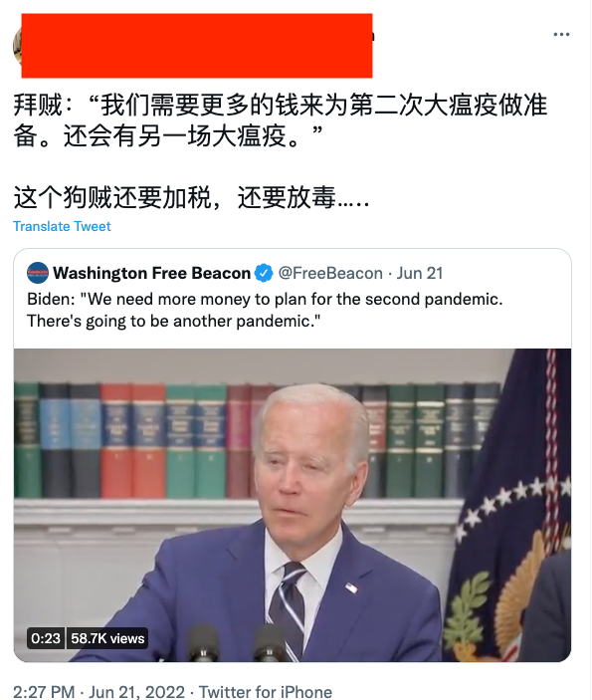Viewport: 592px width, 700px height.
Task: Click the Chinese tweet text starting with 拜贼
Action: (281, 119)
